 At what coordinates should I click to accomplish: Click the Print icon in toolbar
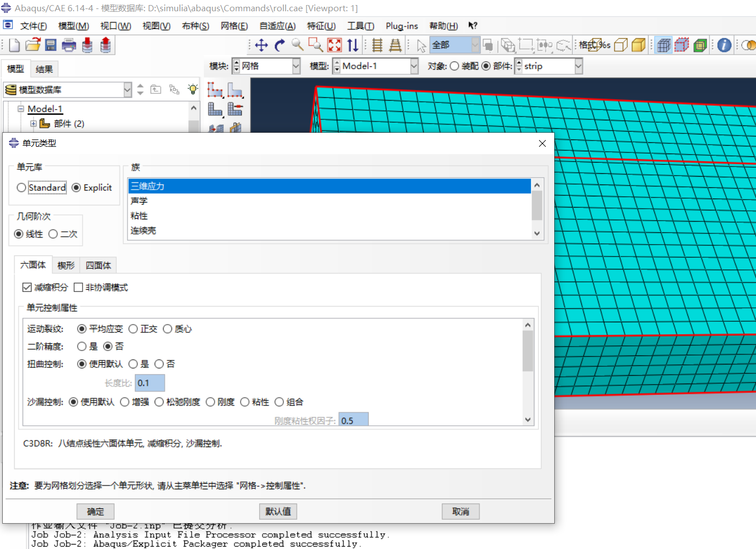point(69,46)
